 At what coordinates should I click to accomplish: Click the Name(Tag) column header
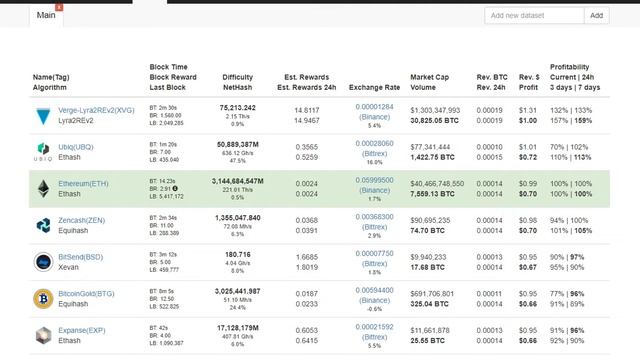[51, 77]
